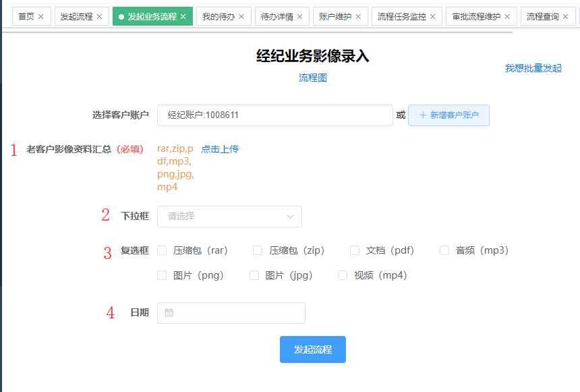Tick the 文档 (pdf) checkbox
Image resolution: width=580 pixels, height=392 pixels.
click(x=355, y=250)
